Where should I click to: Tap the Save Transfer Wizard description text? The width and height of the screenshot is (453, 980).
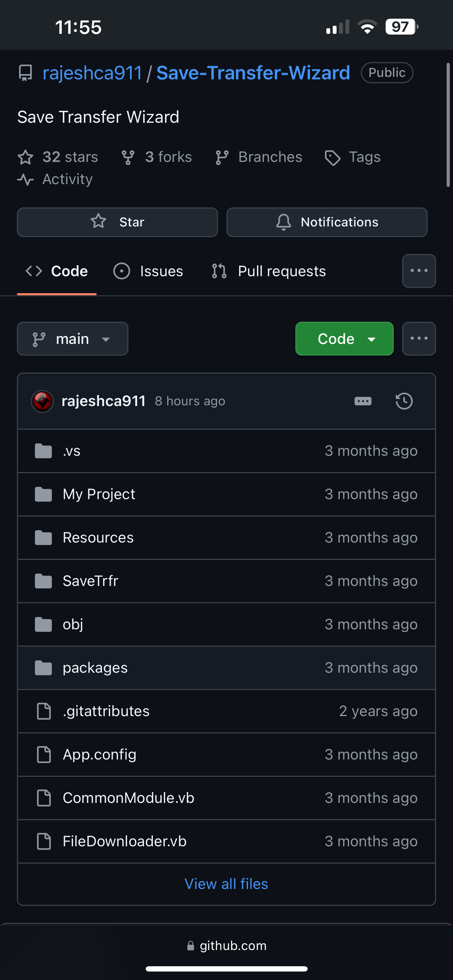point(98,117)
